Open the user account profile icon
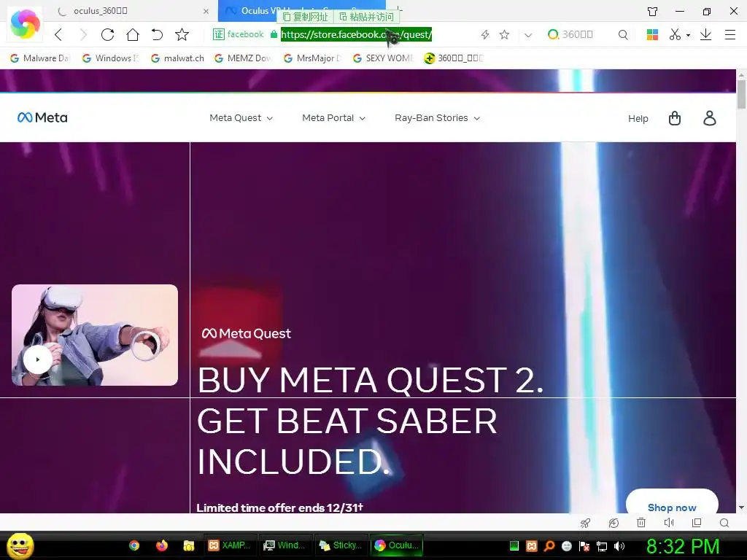 pyautogui.click(x=709, y=118)
